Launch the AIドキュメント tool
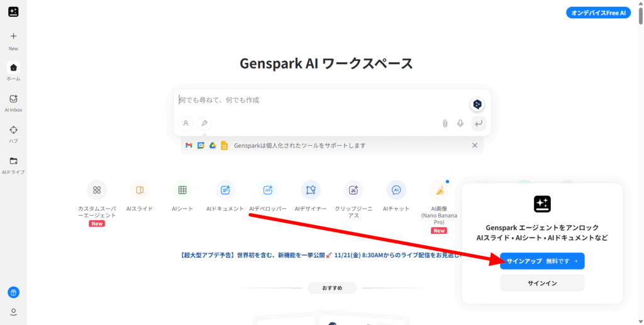The image size is (644, 325). 225,190
